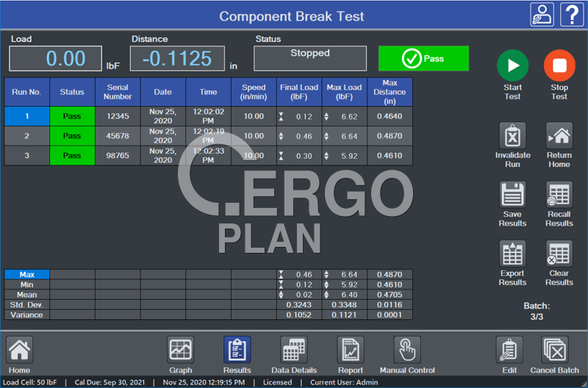Go to the Home screen
The width and height of the screenshot is (588, 388).
20,350
